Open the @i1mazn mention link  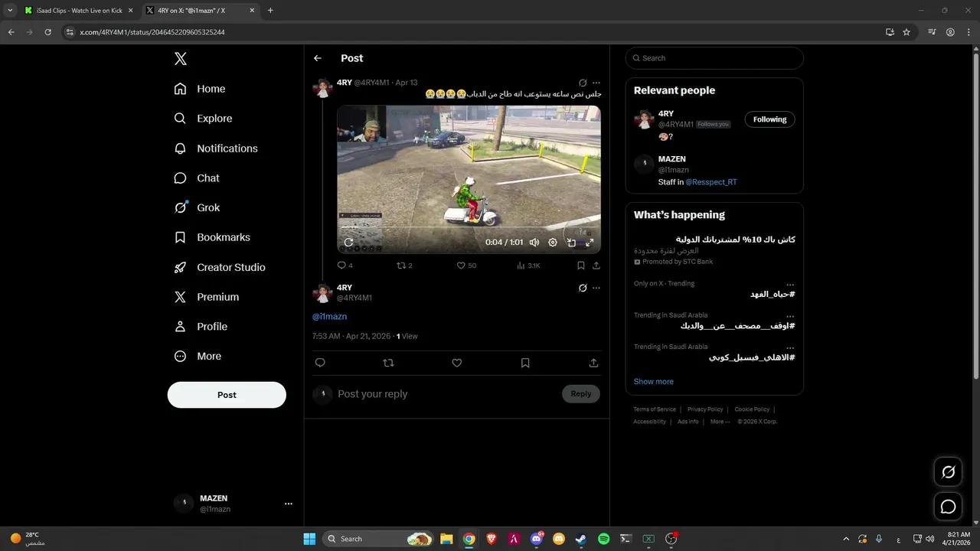click(329, 316)
